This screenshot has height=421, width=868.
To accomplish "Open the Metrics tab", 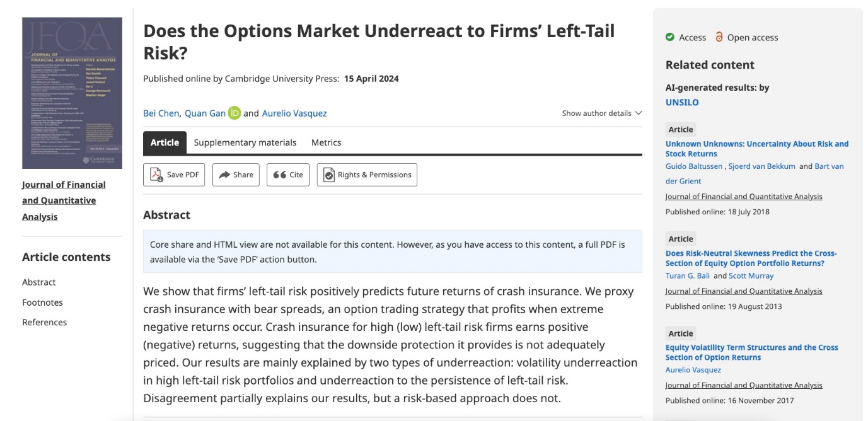I will coord(326,142).
